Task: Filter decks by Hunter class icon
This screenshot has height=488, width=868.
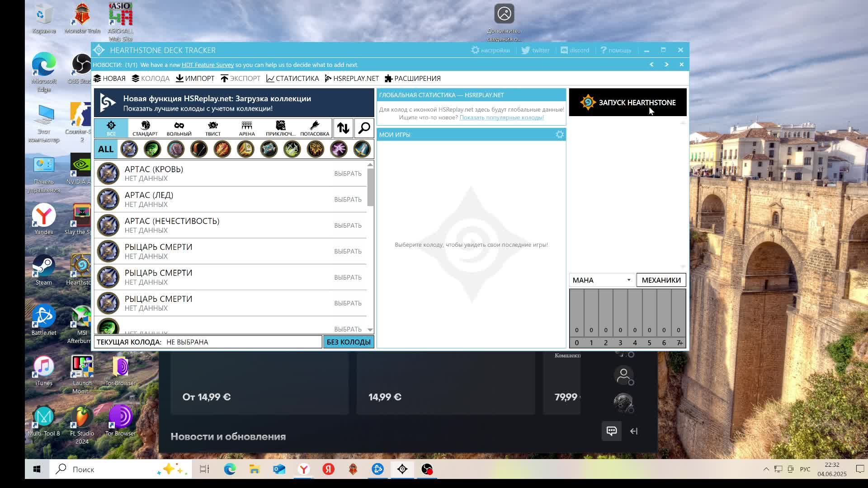Action: click(199, 149)
